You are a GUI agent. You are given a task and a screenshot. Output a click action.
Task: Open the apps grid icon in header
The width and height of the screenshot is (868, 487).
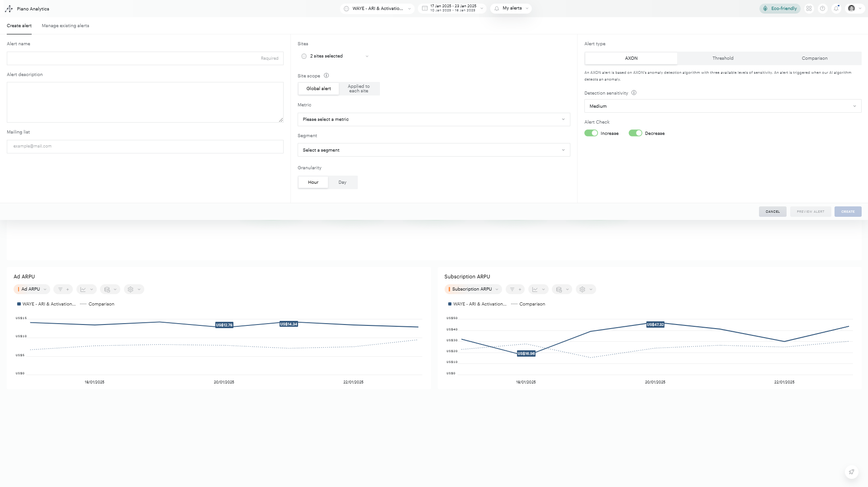[809, 9]
